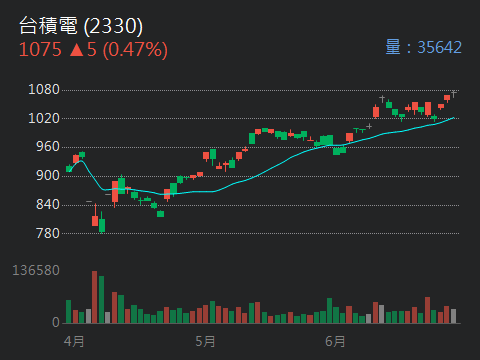Click the 780 price axis label

tap(48, 233)
